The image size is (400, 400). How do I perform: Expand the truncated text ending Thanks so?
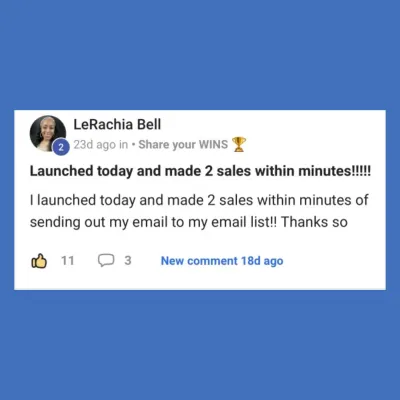click(314, 222)
